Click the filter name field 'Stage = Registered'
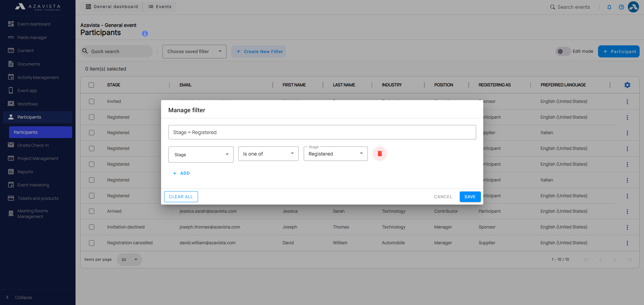Image resolution: width=644 pixels, height=305 pixels. point(322,132)
